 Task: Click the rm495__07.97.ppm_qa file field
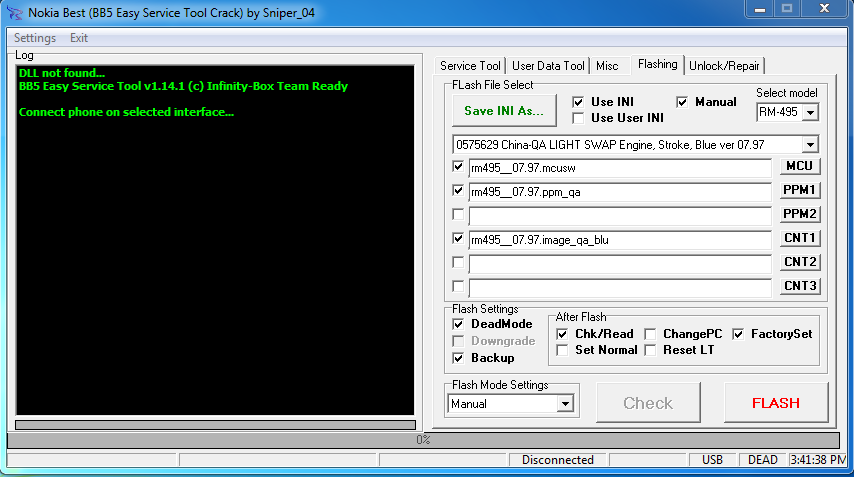click(620, 192)
